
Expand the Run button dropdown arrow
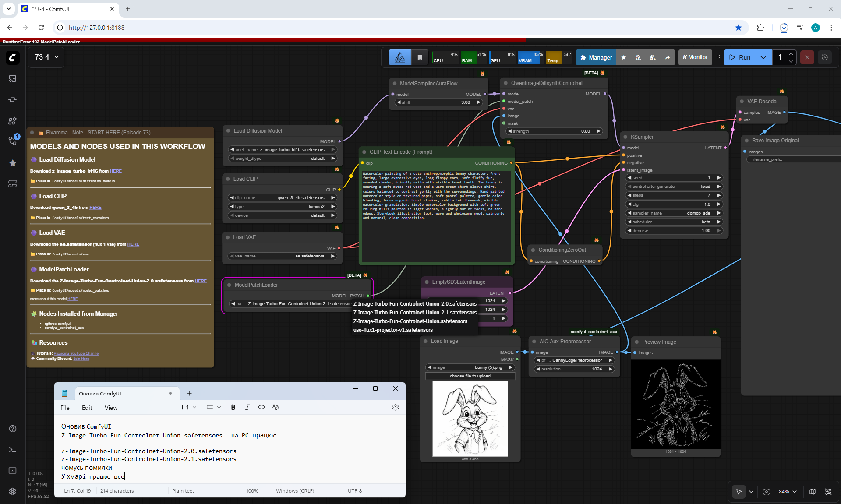763,57
